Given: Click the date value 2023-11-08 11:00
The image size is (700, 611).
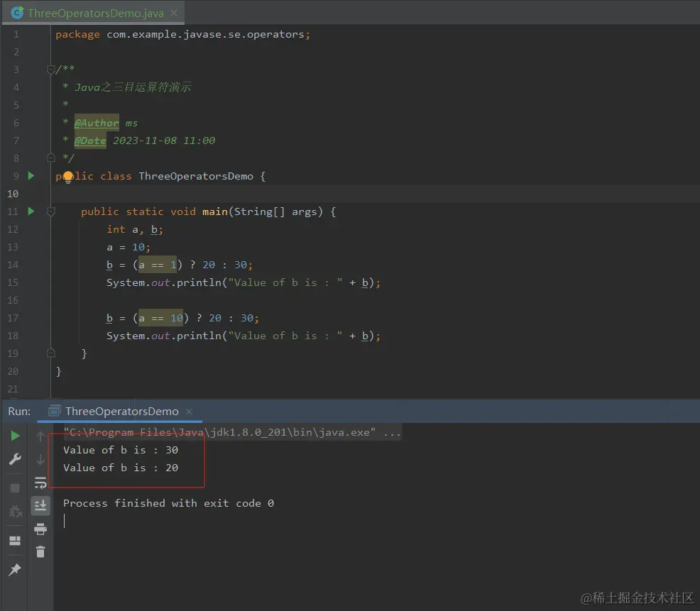Looking at the screenshot, I should point(164,141).
